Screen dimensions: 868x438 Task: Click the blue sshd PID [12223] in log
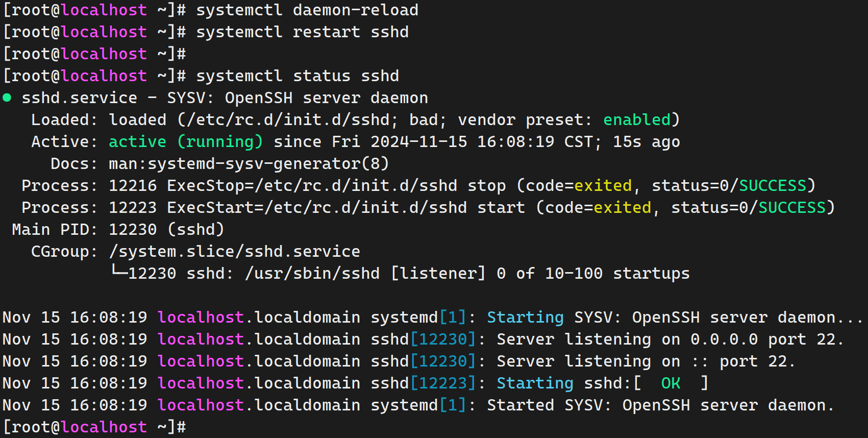click(443, 383)
